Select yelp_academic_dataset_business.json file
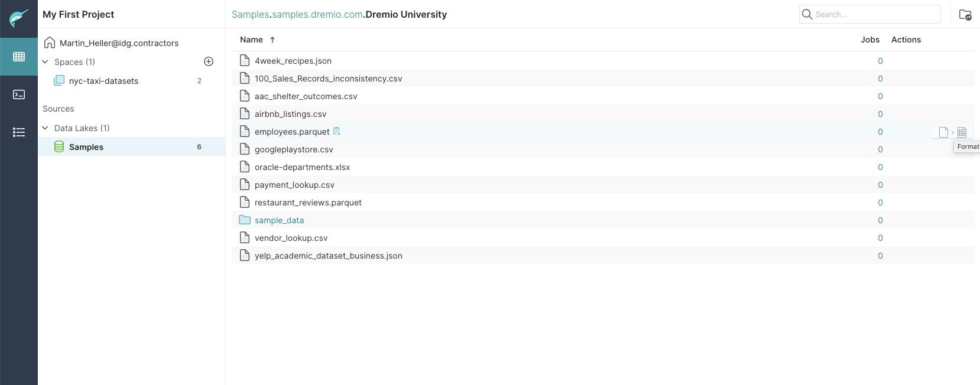 [x=328, y=256]
